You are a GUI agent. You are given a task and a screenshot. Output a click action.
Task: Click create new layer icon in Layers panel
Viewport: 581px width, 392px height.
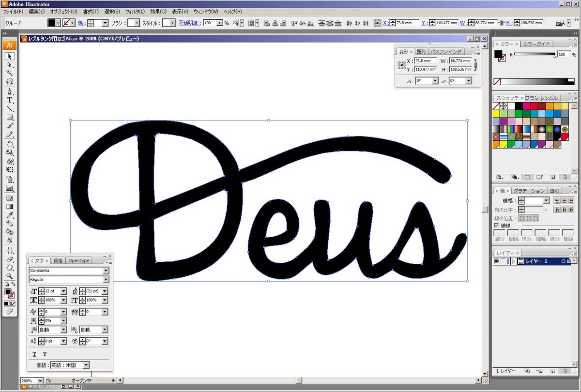click(x=552, y=371)
